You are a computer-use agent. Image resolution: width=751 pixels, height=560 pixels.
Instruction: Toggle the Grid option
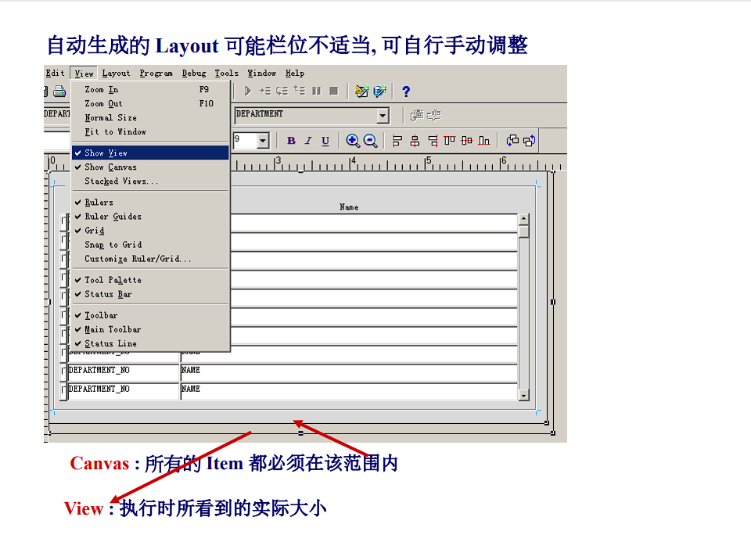(x=150, y=231)
